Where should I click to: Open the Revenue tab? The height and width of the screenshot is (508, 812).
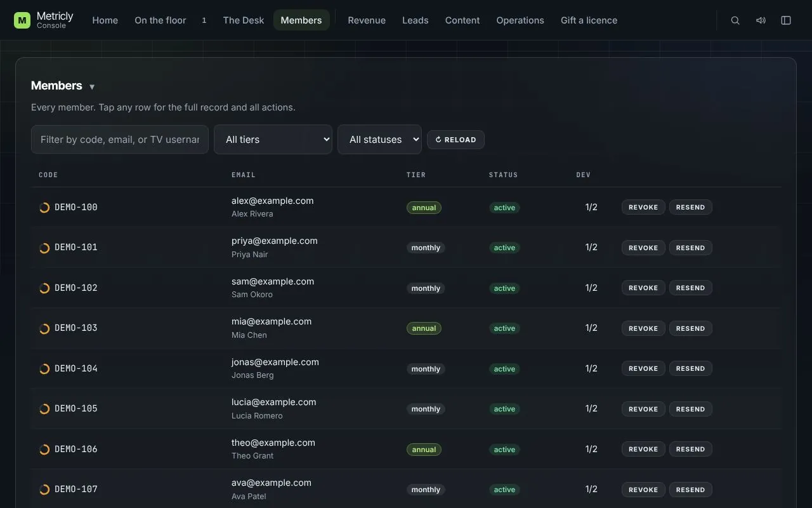pos(367,20)
